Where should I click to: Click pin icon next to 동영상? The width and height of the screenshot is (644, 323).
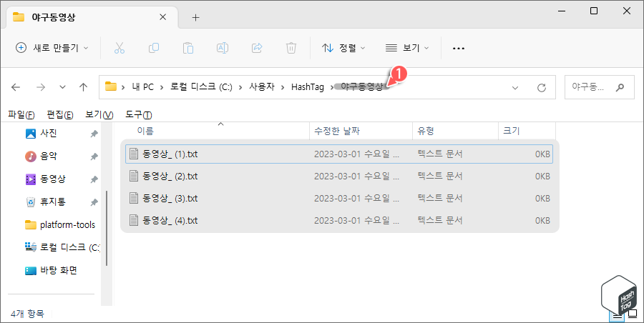coord(94,179)
